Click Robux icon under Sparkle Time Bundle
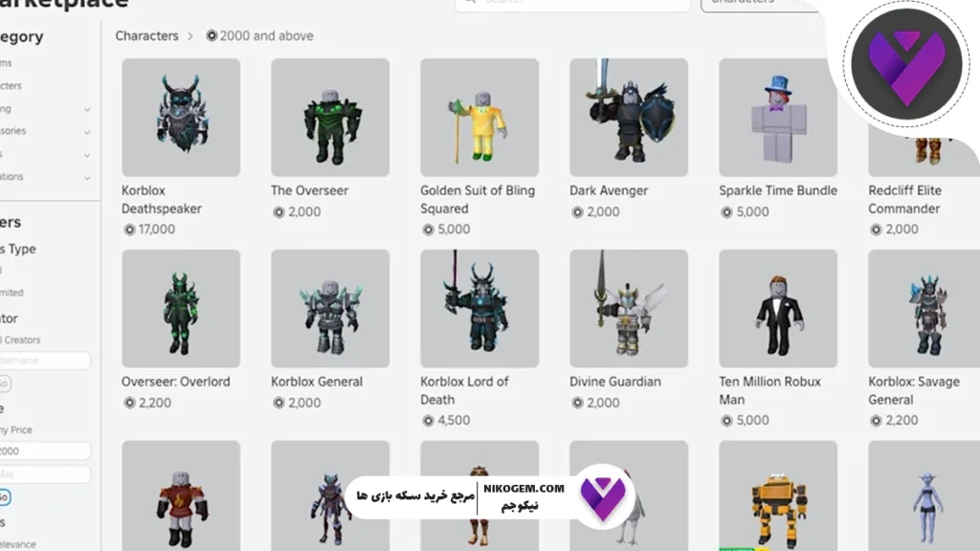 (x=727, y=211)
